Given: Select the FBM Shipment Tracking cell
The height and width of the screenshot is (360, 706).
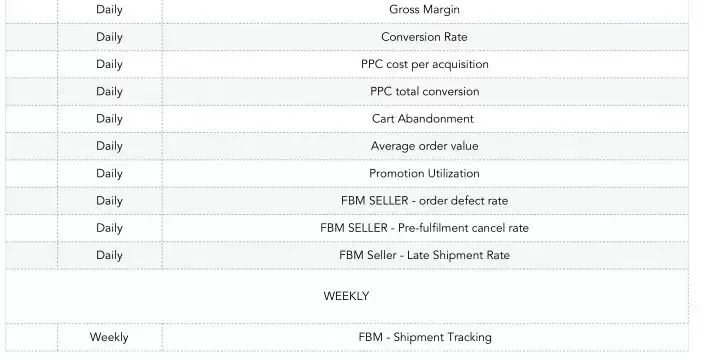Looking at the screenshot, I should coord(425,338).
